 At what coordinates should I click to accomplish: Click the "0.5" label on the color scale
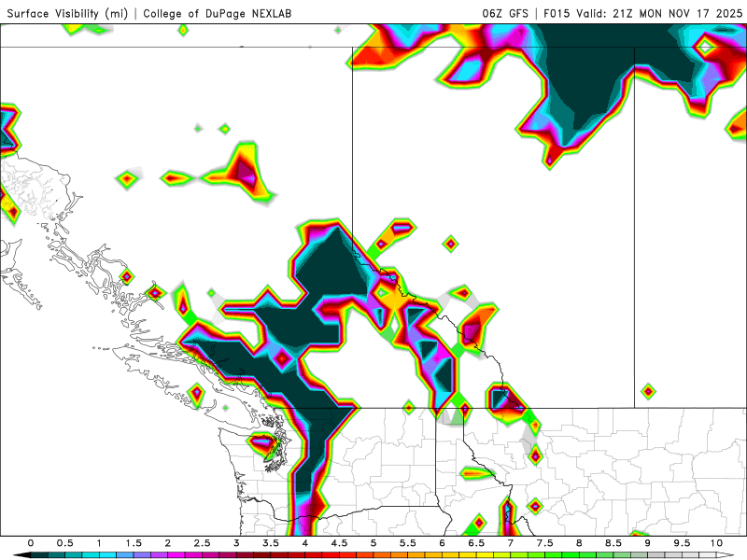coord(64,543)
